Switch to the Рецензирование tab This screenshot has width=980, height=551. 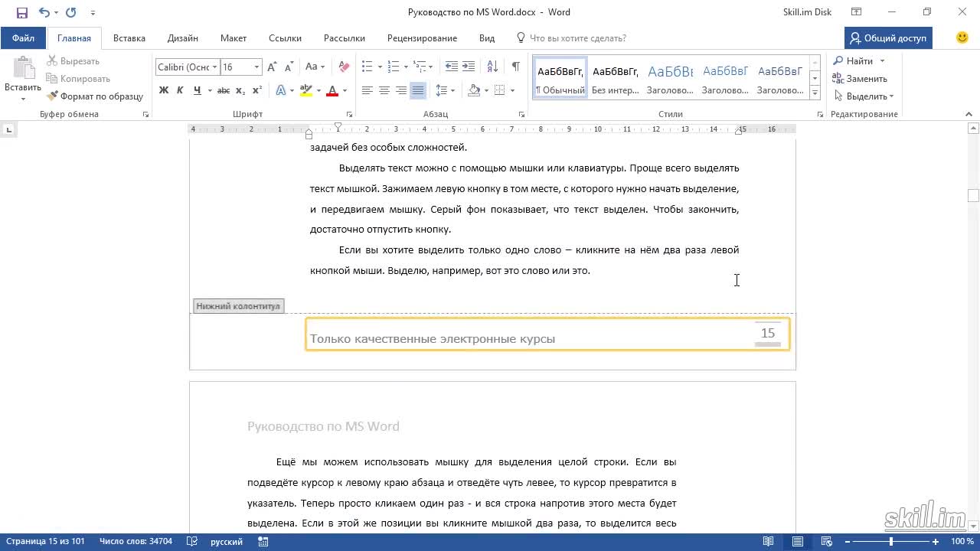point(422,37)
